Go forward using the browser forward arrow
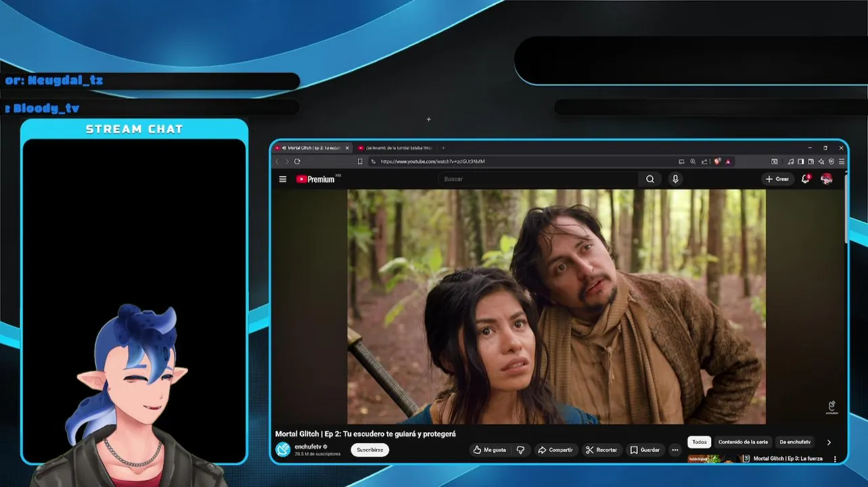The height and width of the screenshot is (487, 868). tap(287, 162)
